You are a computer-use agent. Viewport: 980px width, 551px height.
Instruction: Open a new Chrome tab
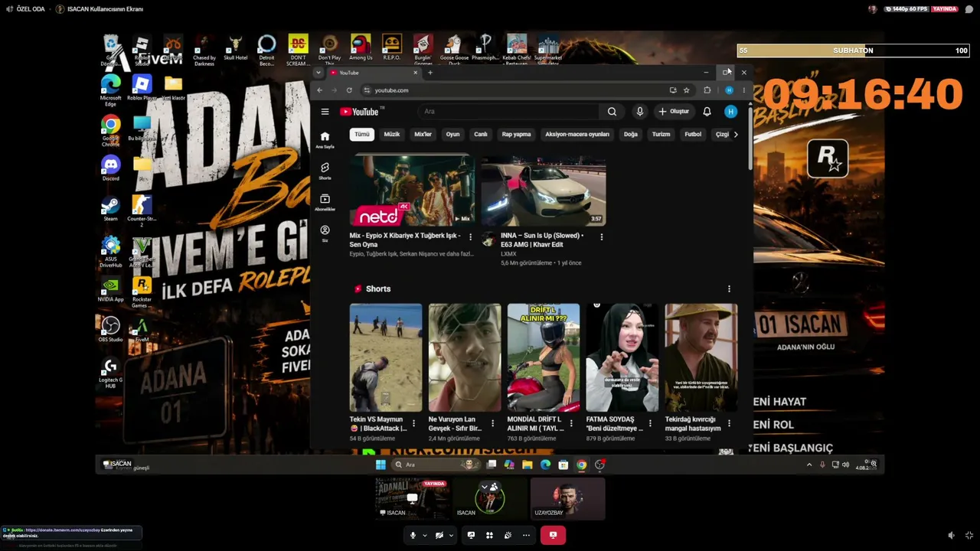click(x=430, y=73)
